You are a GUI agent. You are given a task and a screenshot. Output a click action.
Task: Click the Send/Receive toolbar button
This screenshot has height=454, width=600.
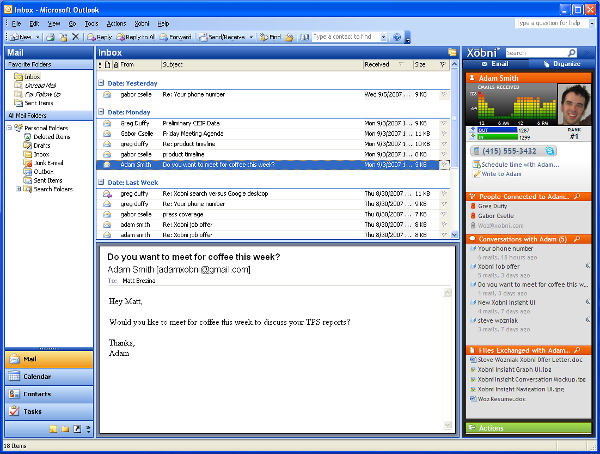click(223, 37)
